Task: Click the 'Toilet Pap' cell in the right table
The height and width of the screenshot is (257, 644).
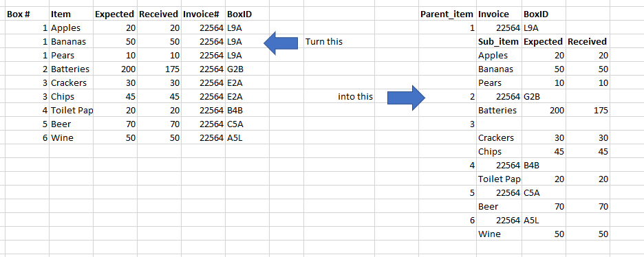Action: tap(500, 179)
